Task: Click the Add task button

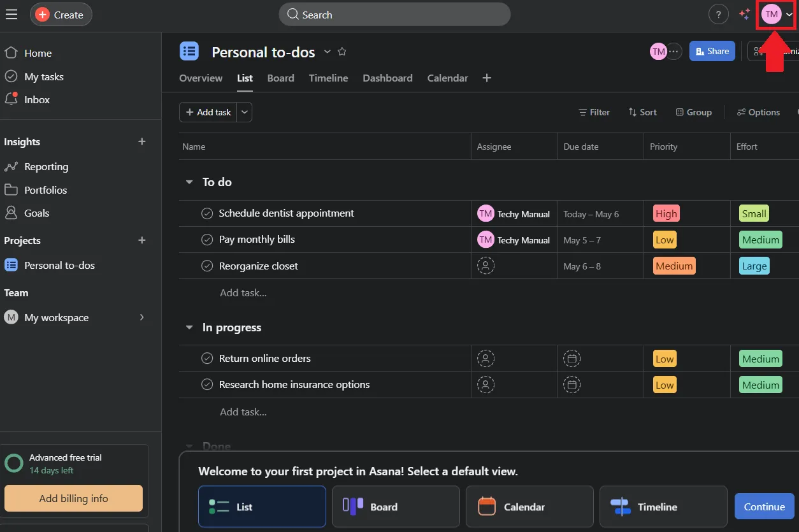Action: point(208,112)
